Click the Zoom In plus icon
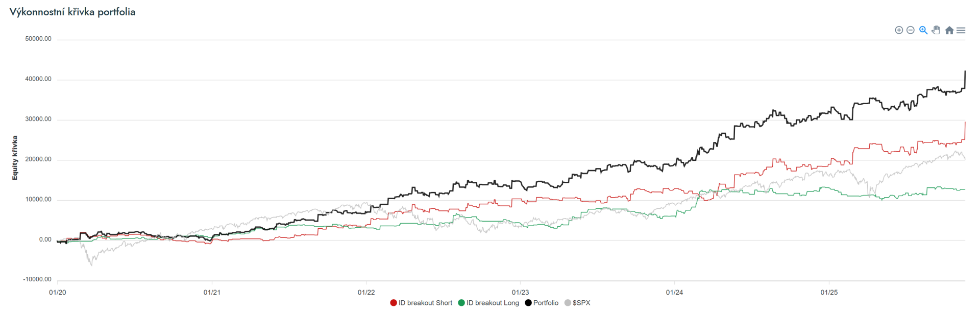Screen dimensions: 980x313 coord(899,30)
